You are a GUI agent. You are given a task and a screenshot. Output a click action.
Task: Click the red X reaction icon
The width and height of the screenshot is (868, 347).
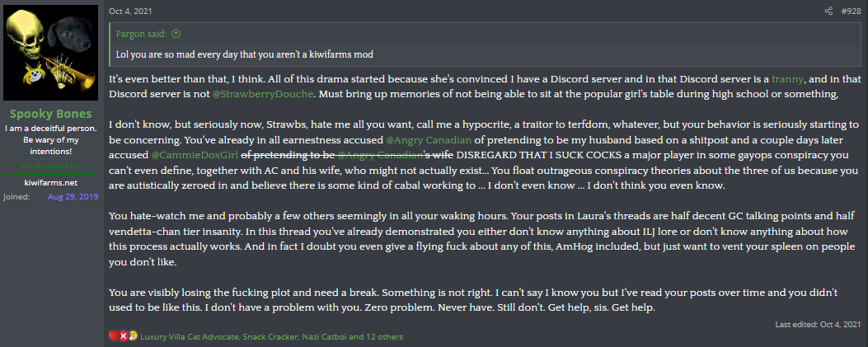point(124,336)
